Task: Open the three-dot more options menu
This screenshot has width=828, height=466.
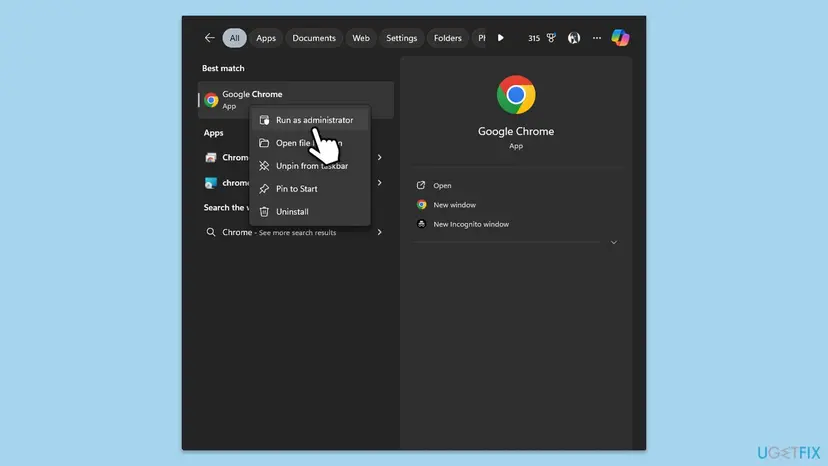Action: coord(597,38)
